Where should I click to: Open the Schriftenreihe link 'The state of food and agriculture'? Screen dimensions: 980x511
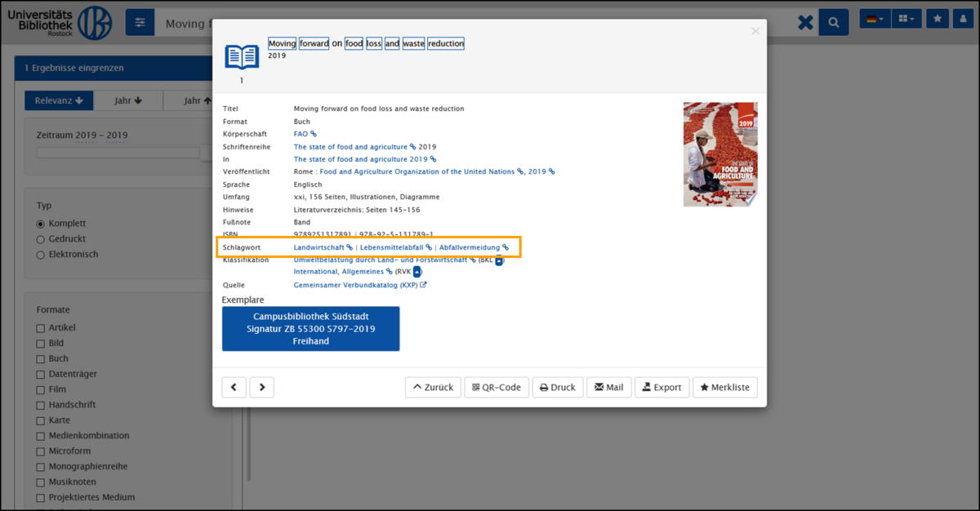coord(350,147)
